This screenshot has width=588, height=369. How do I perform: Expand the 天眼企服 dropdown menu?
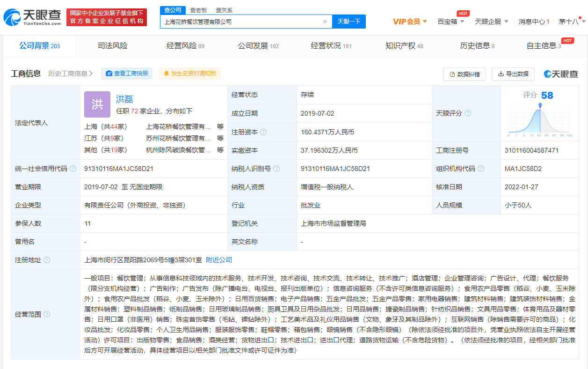click(x=491, y=22)
